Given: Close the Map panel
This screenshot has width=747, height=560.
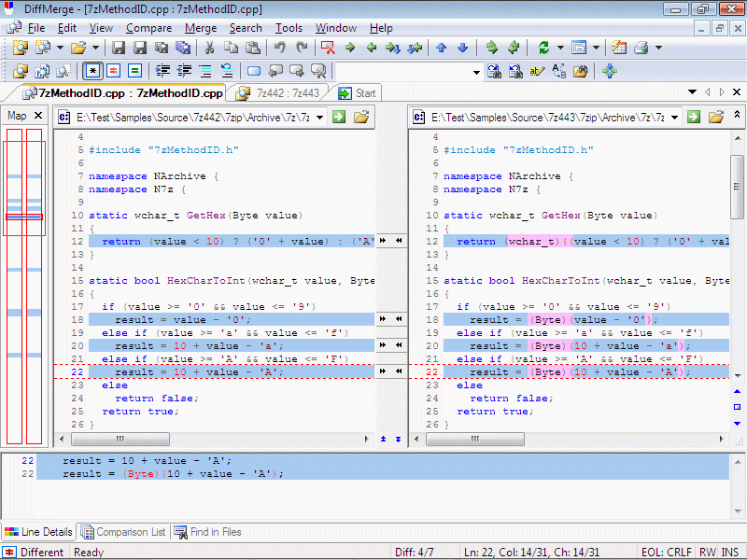Looking at the screenshot, I should click(38, 116).
